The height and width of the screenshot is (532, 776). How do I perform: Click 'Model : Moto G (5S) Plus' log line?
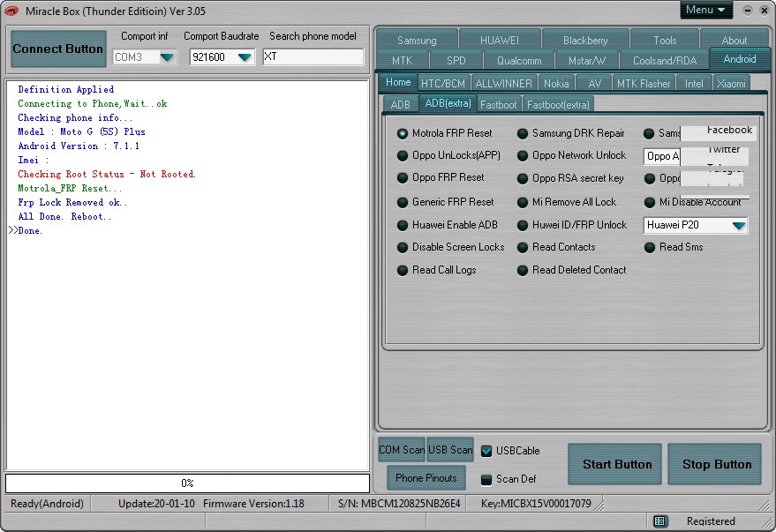[x=81, y=131]
